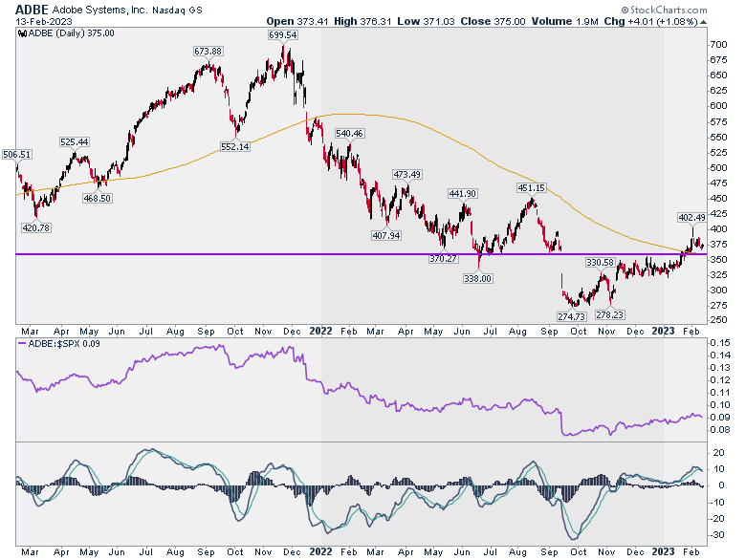Click the 274.73 low price label
The height and width of the screenshot is (560, 746).
coord(571,316)
